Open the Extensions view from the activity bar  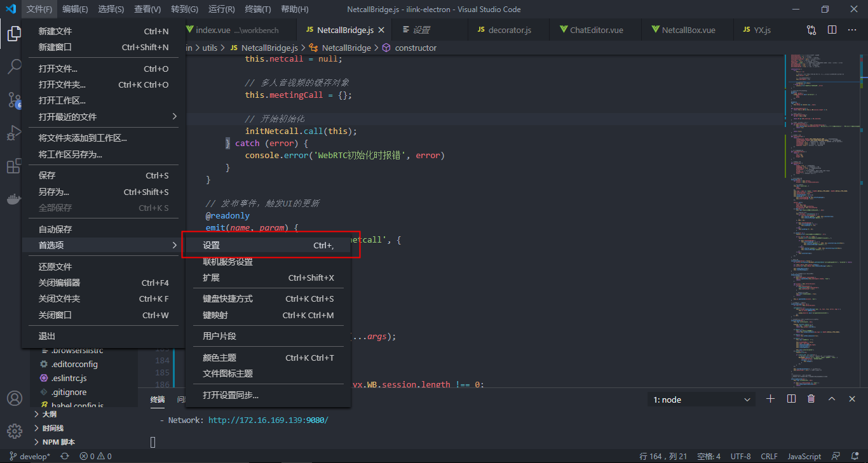point(14,166)
